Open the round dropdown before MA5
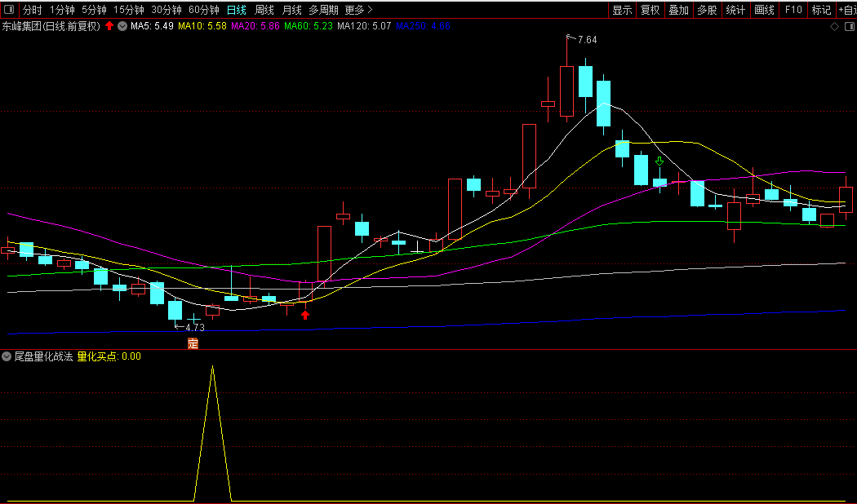This screenshot has width=857, height=504. pyautogui.click(x=122, y=25)
